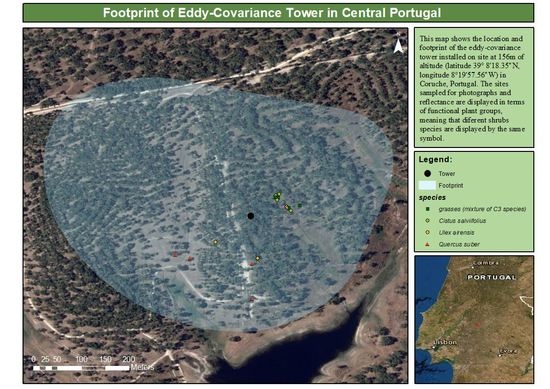Click the Cistus salvifolius legend symbol
The height and width of the screenshot is (389, 550).
coord(427,221)
